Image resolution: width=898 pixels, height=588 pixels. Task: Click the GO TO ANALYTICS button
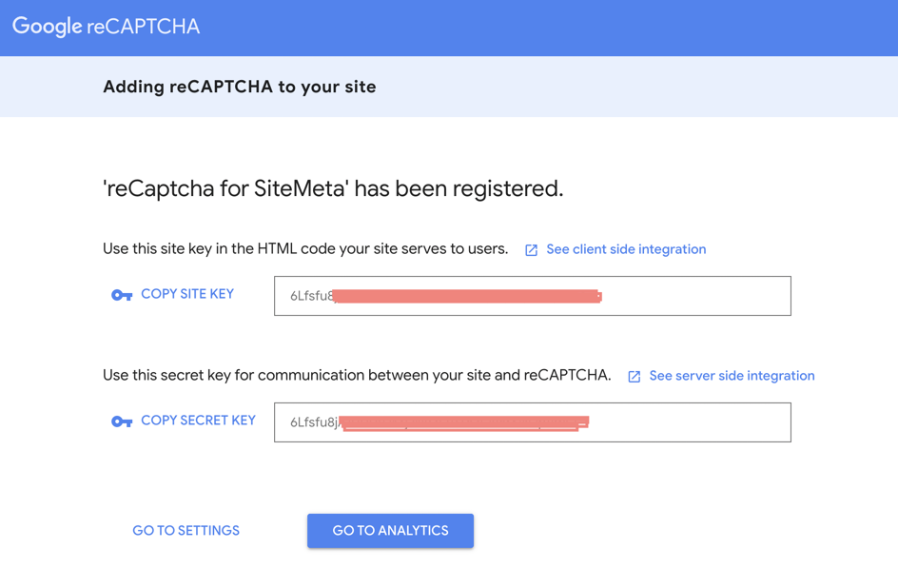(x=391, y=531)
